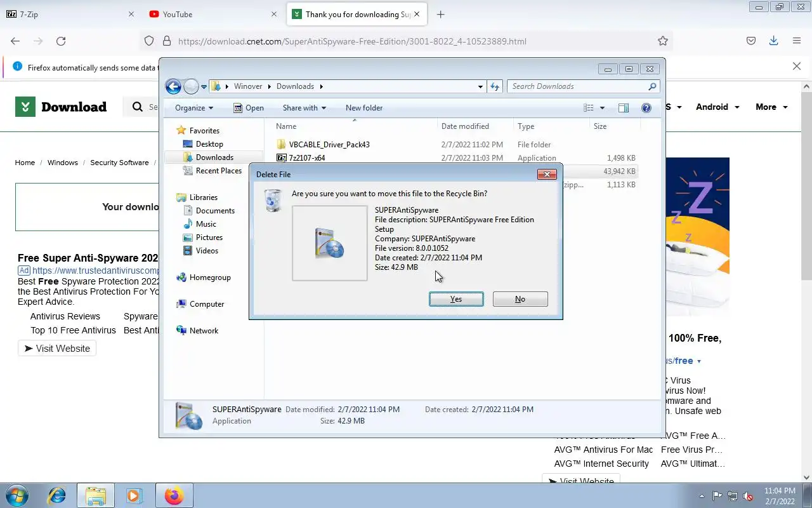812x508 pixels.
Task: Open Explorer help
Action: tap(646, 108)
